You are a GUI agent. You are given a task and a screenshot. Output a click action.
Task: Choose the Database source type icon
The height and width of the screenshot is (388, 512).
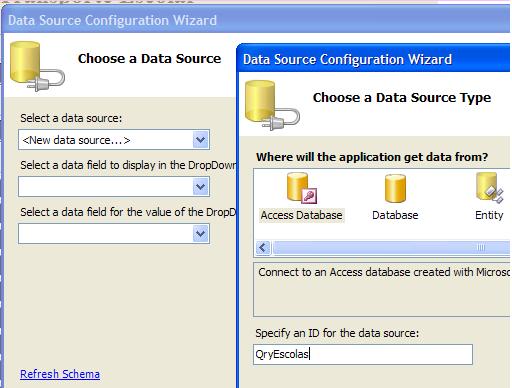click(x=395, y=188)
